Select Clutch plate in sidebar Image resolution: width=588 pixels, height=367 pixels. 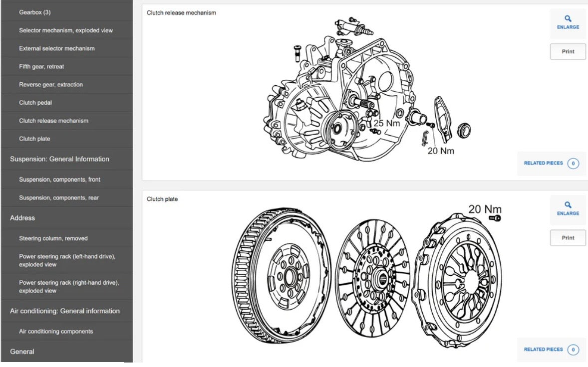click(67, 139)
